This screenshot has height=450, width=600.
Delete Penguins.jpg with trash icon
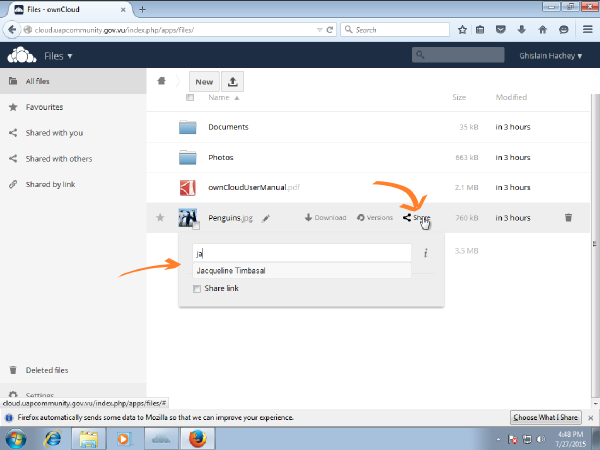coord(568,217)
